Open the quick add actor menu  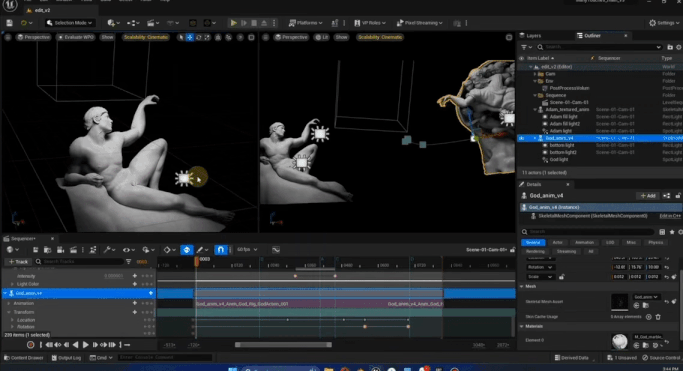click(113, 23)
